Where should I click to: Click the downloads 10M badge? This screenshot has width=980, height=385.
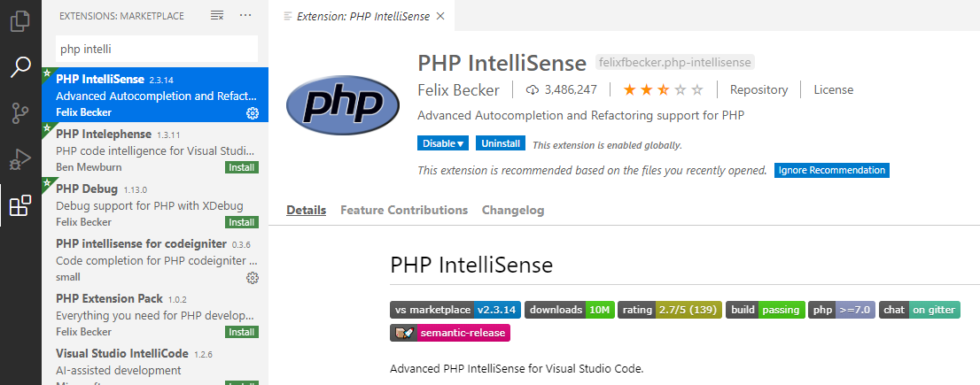pyautogui.click(x=570, y=310)
